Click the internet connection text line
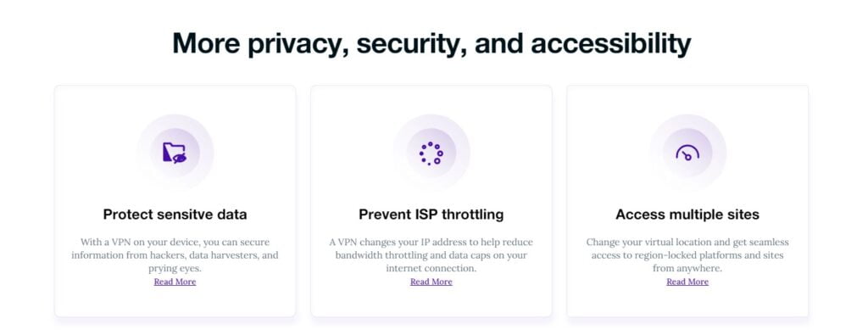The width and height of the screenshot is (868, 335). pos(431,269)
